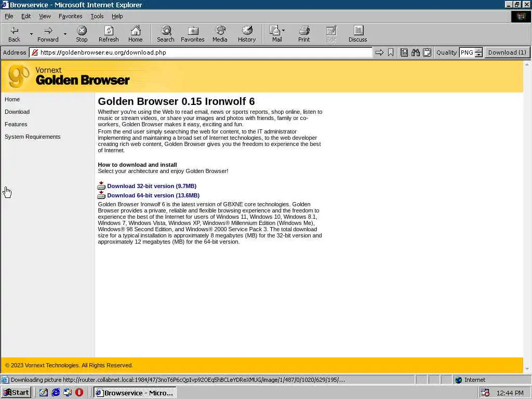Image resolution: width=532 pixels, height=399 pixels.
Task: Click the 32-bit download disk icon
Action: point(101,185)
